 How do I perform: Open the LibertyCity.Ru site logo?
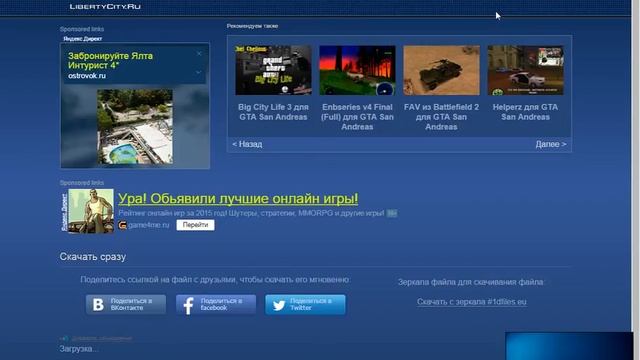click(x=105, y=7)
